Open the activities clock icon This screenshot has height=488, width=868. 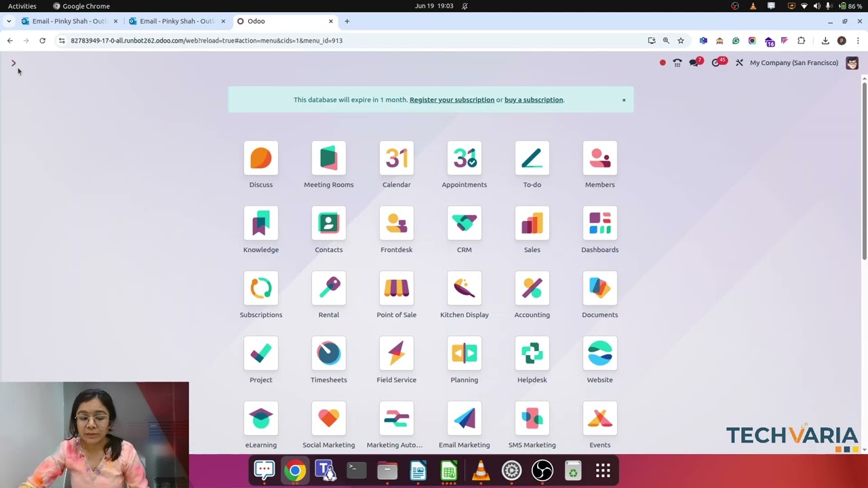click(x=717, y=62)
